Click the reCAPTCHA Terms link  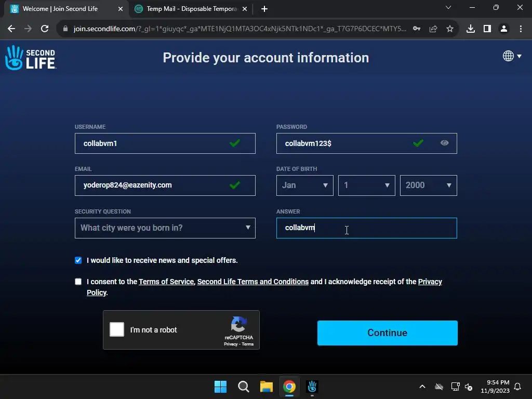tap(248, 344)
